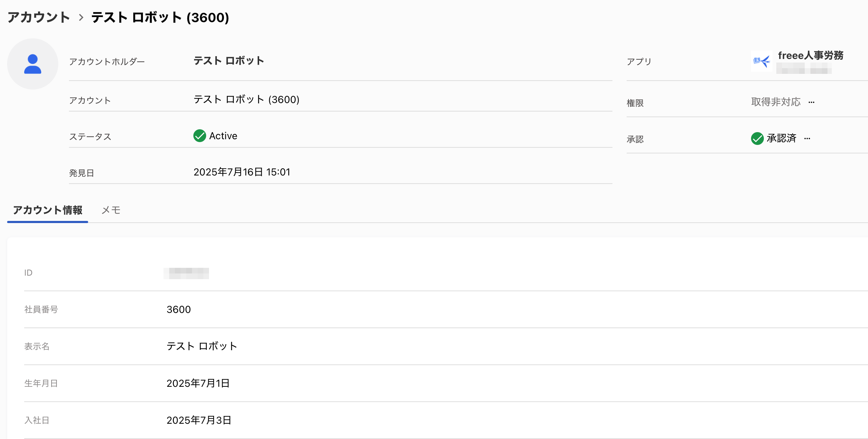The width and height of the screenshot is (868, 439).
Task: Click the page title テスト ロボット (3600)
Action: point(160,17)
